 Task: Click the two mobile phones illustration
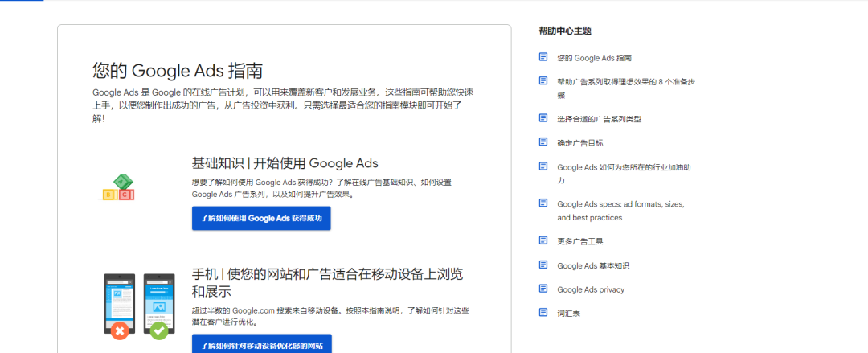click(x=140, y=306)
